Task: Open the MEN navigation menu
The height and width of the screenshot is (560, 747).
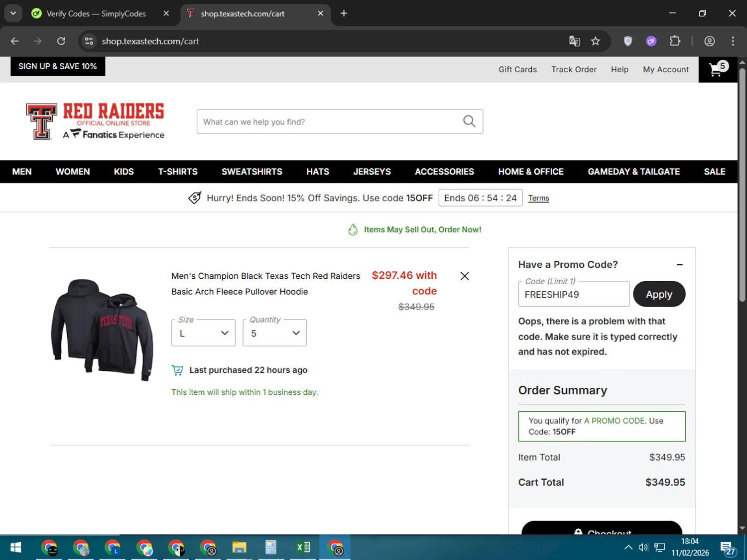Action: [x=22, y=172]
